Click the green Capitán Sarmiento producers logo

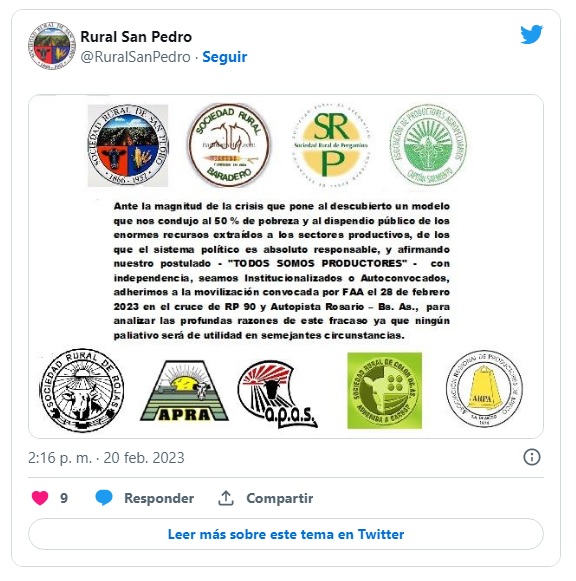(x=429, y=145)
